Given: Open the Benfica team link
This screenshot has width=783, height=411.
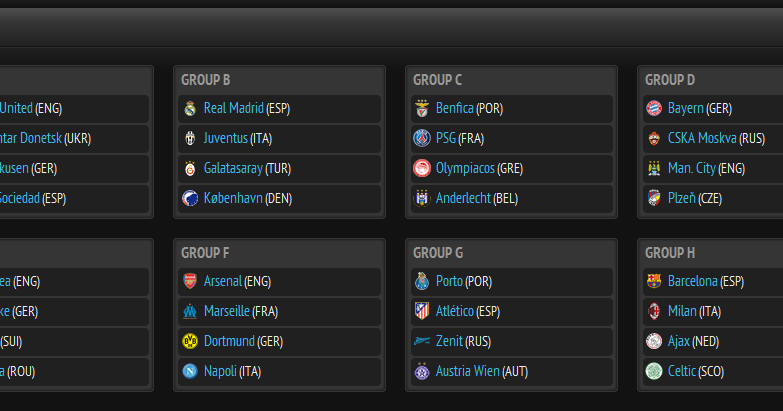Looking at the screenshot, I should pyautogui.click(x=454, y=108).
